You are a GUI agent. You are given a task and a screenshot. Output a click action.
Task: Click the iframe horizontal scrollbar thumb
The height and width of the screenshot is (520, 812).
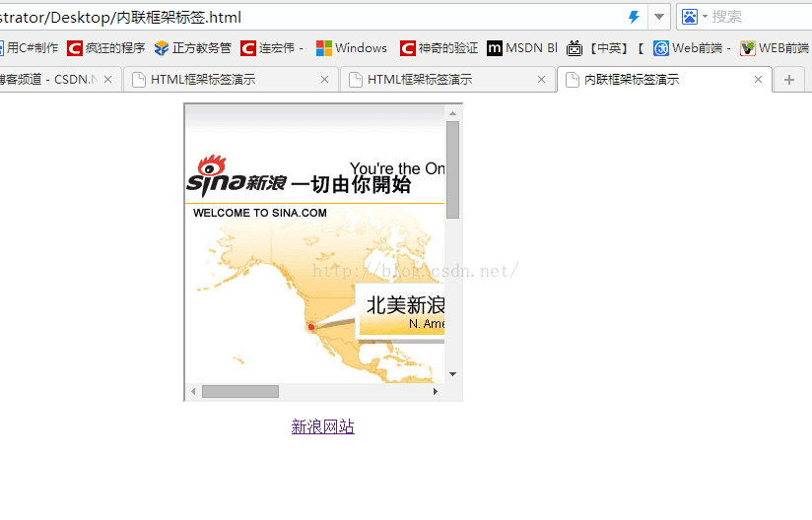coord(240,391)
